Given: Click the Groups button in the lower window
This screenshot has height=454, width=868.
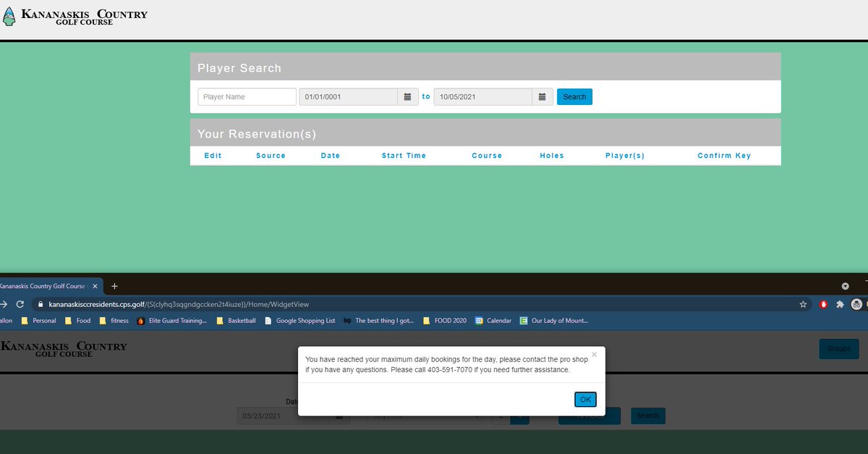Looking at the screenshot, I should (838, 349).
